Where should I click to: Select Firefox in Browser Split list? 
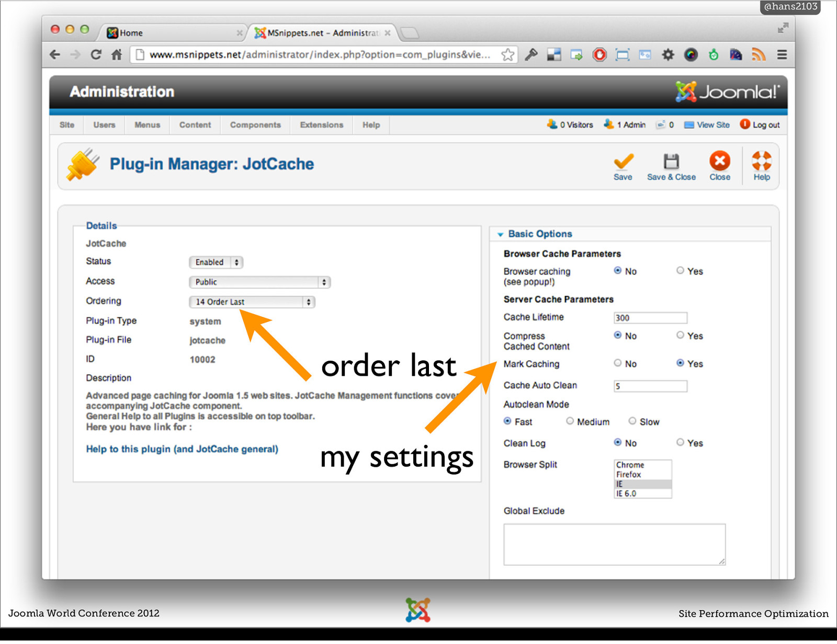pyautogui.click(x=642, y=475)
